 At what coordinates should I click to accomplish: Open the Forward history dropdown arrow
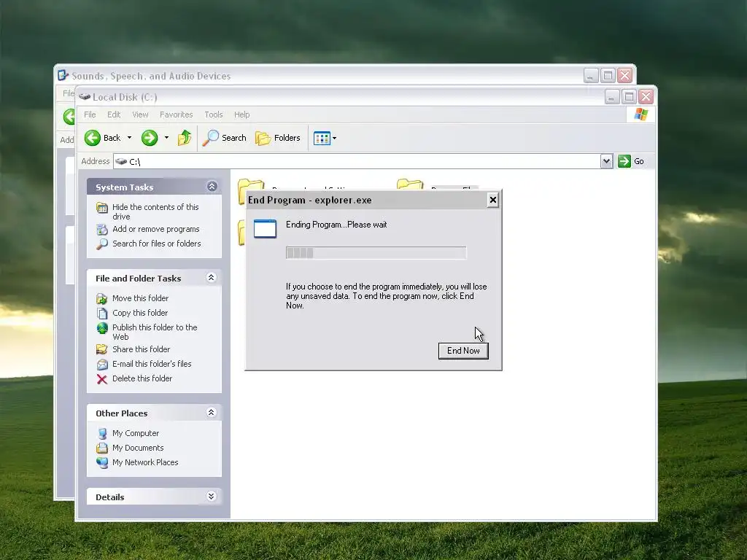click(x=166, y=138)
